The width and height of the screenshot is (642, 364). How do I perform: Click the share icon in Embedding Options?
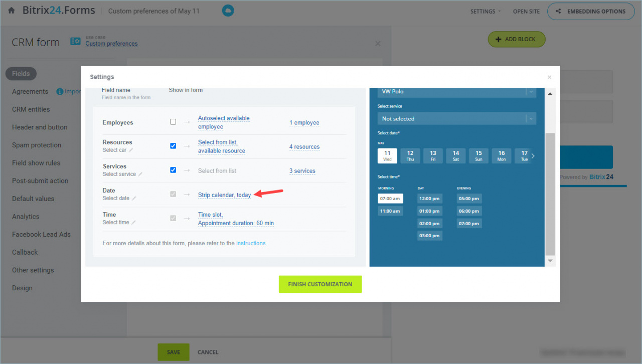(x=559, y=11)
